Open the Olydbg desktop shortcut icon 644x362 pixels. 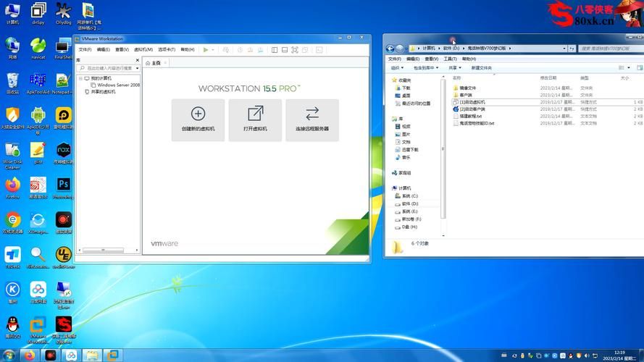click(x=63, y=14)
